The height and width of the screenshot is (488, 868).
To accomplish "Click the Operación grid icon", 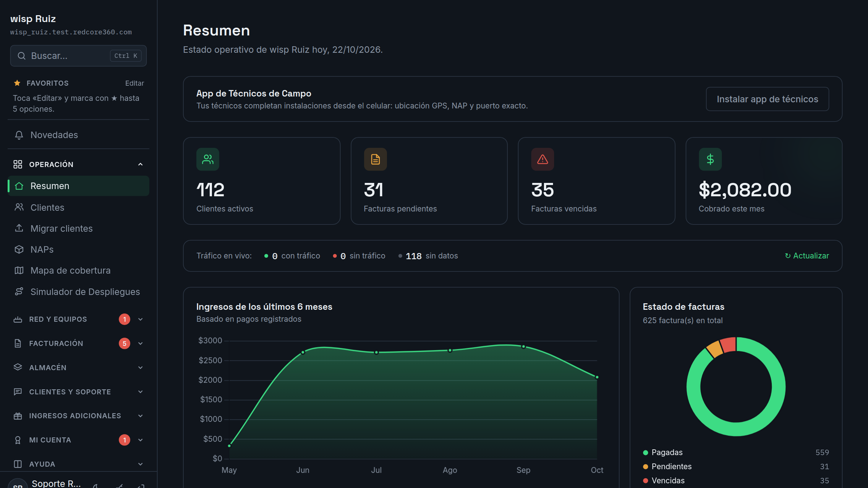I will click(18, 164).
